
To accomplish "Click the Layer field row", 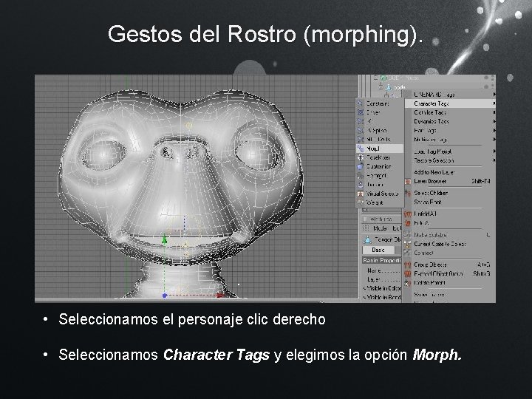I will 383,279.
